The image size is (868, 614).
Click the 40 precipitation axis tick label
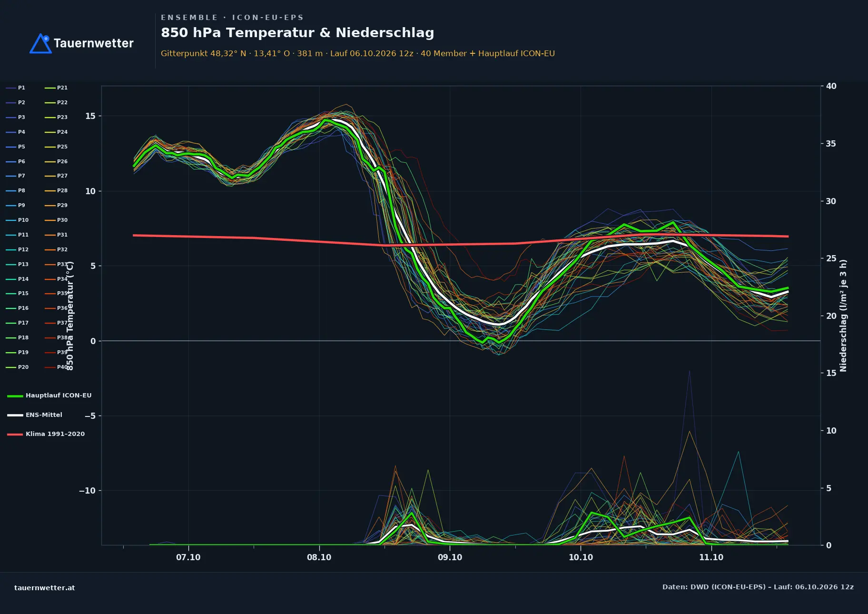point(831,86)
